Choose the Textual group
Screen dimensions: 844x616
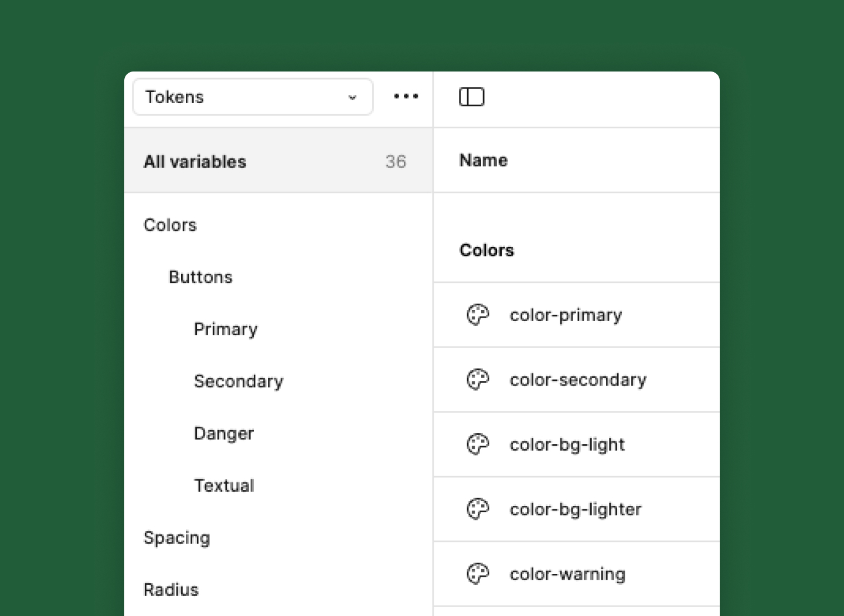pyautogui.click(x=224, y=486)
